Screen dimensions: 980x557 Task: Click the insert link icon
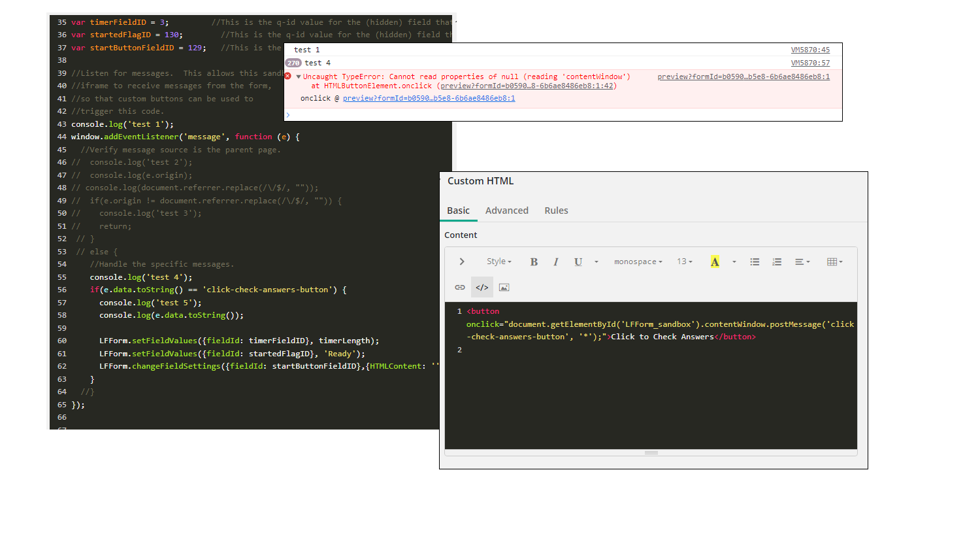[460, 287]
